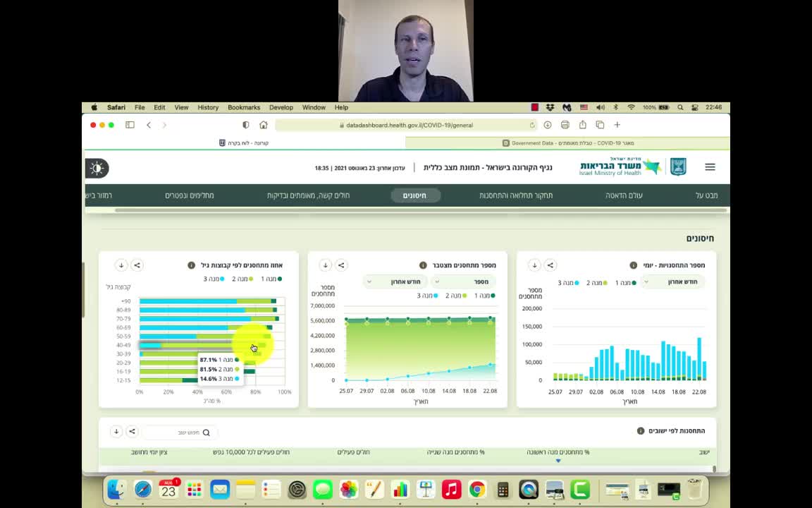Share the cumulative vaccinated chart (מספר מתחסנים מצטבר)

click(x=341, y=265)
